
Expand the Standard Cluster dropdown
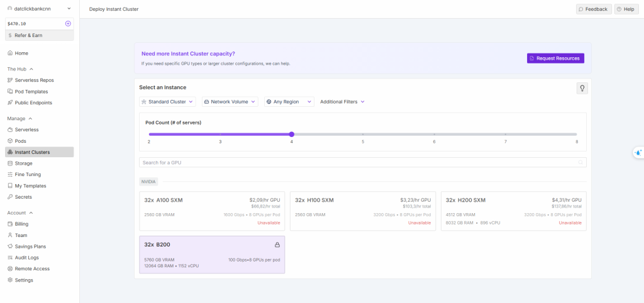click(x=167, y=101)
